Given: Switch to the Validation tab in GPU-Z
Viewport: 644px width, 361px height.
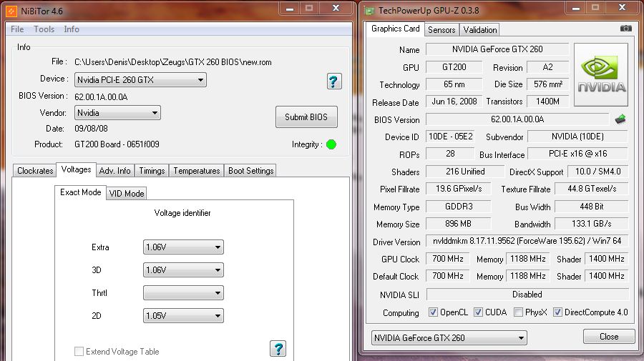Looking at the screenshot, I should (480, 30).
